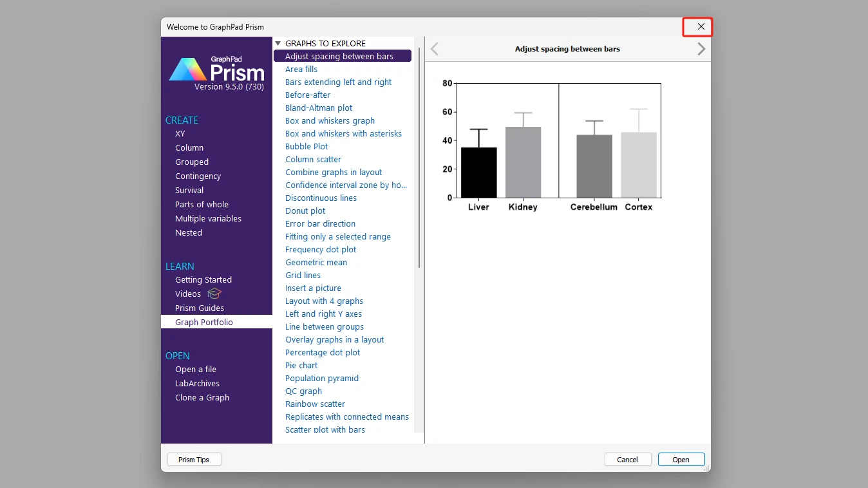Select Adjust spacing between bars item
The height and width of the screenshot is (488, 868).
point(343,56)
